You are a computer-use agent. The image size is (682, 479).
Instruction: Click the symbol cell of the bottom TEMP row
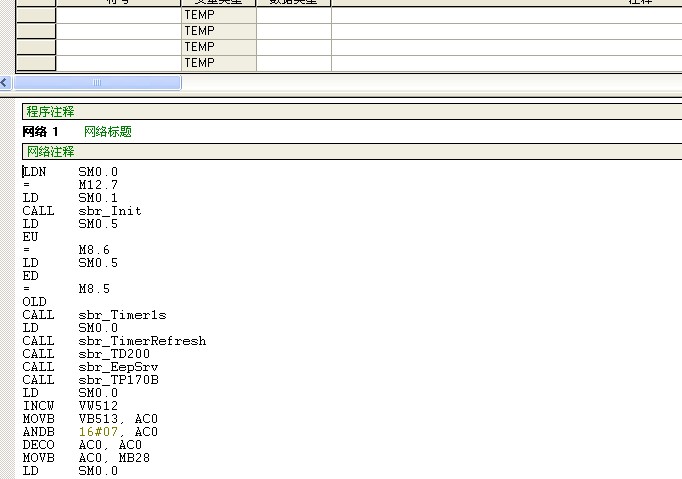click(118, 63)
